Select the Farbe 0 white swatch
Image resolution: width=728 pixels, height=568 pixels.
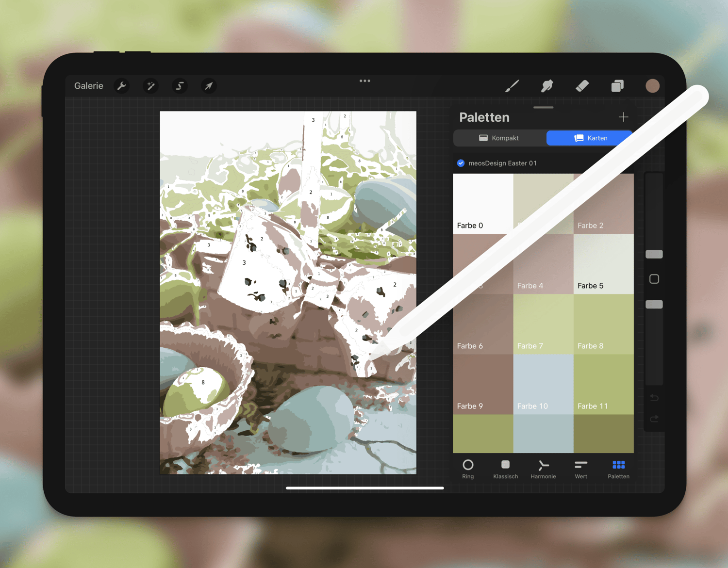(x=483, y=204)
